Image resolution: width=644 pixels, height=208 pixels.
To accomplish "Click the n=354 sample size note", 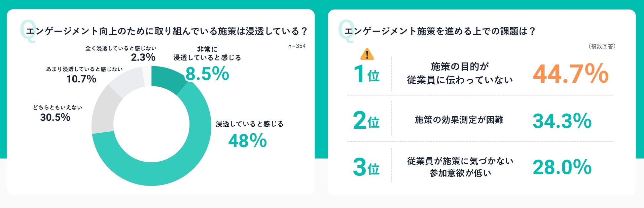I will pos(297,46).
